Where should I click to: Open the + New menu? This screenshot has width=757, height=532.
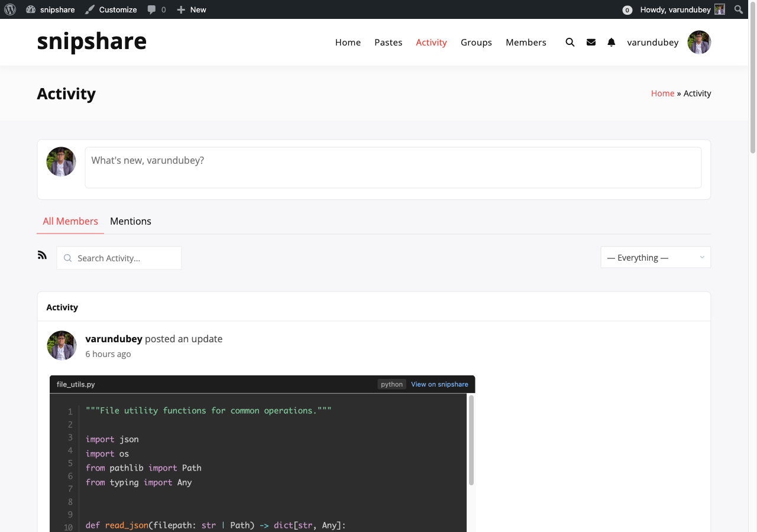(x=190, y=9)
